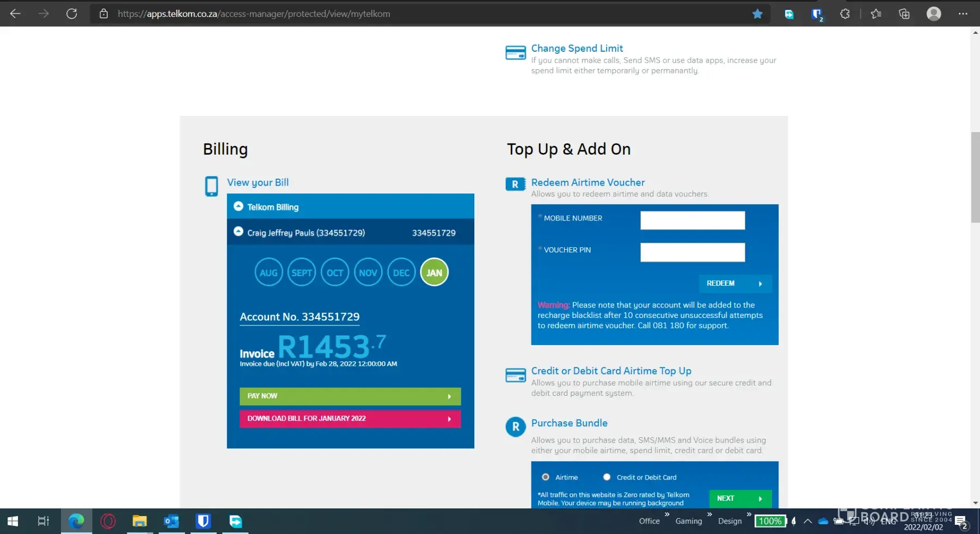This screenshot has width=980, height=534.
Task: Click the Change Spend Limit card icon
Action: [x=515, y=53]
